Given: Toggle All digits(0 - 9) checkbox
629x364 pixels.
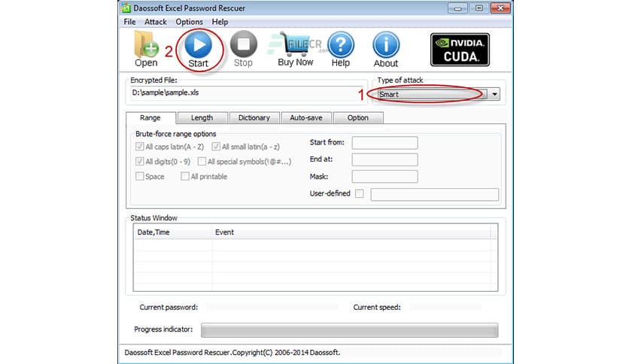Looking at the screenshot, I should click(x=140, y=162).
